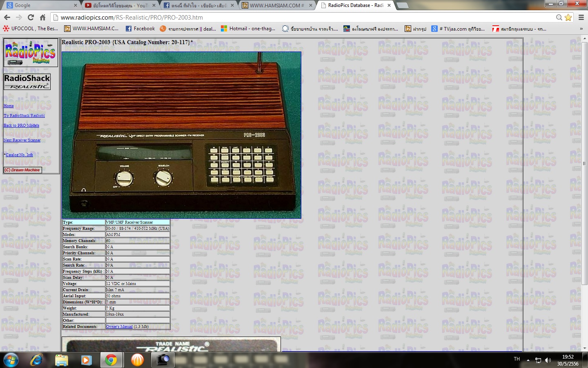Click the RadioPics Database logo
Viewport: 588px width, 368px height.
(31, 53)
